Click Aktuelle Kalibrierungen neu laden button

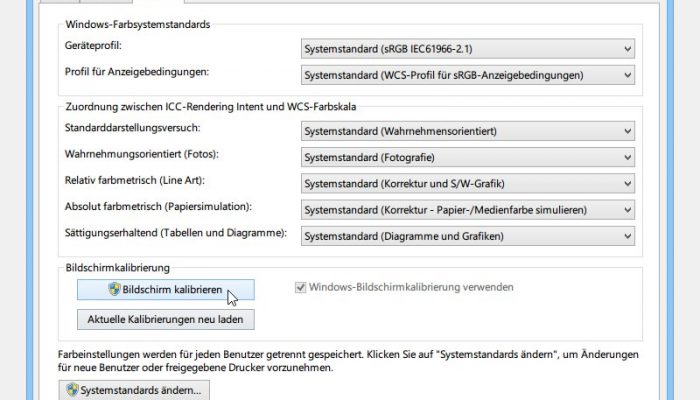[166, 320]
